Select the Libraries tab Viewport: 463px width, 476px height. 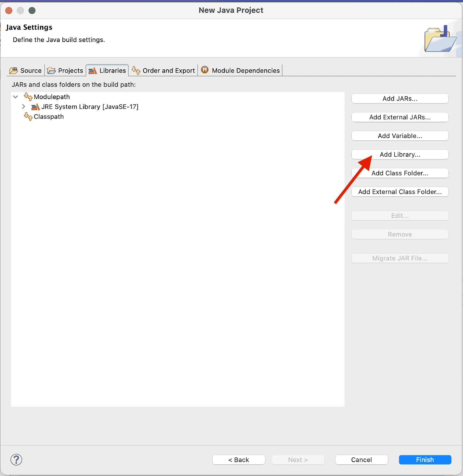pos(107,71)
